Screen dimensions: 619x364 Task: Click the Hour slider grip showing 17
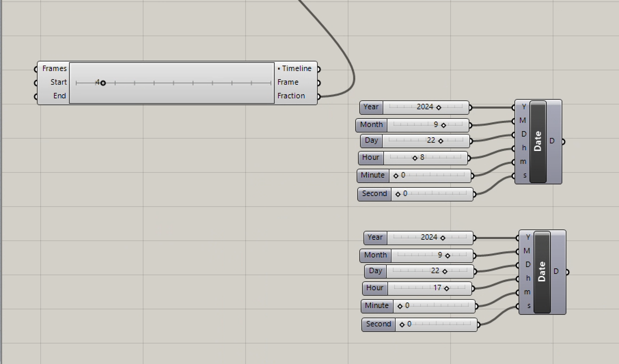point(446,289)
